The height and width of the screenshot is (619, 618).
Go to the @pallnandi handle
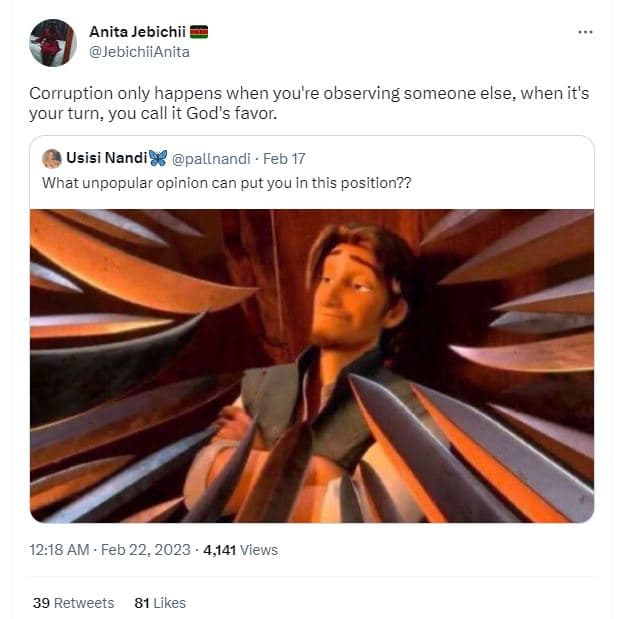click(x=209, y=157)
